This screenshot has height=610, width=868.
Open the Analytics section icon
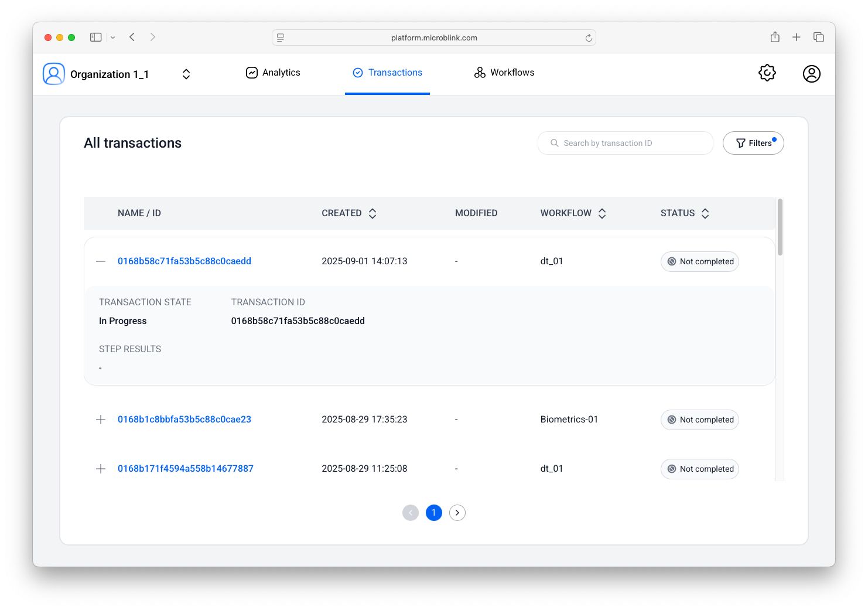[x=251, y=72]
